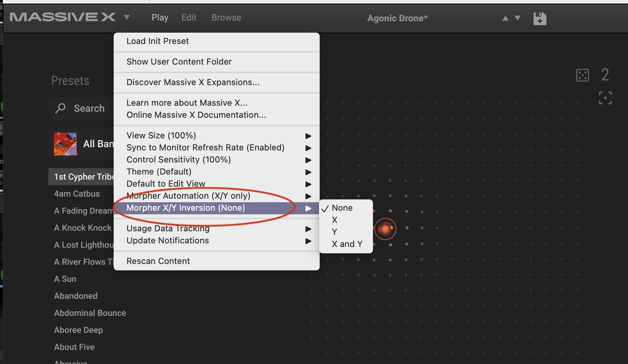The height and width of the screenshot is (364, 628).
Task: Select the A River Flows preset
Action: (x=84, y=262)
